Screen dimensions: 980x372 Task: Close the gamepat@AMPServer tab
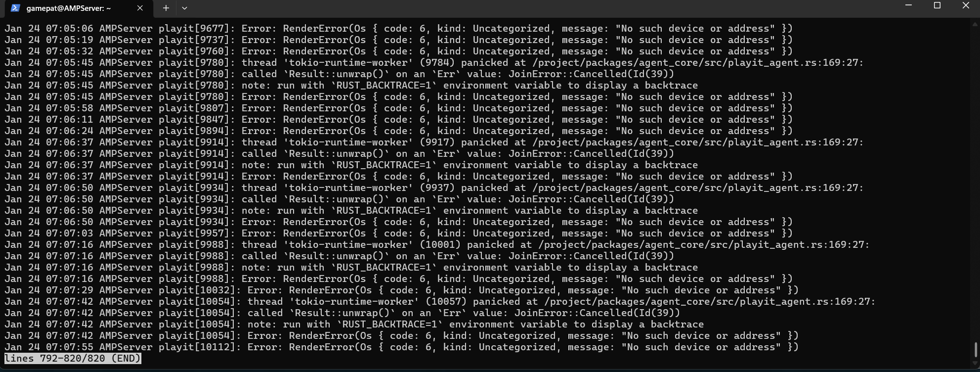click(140, 8)
